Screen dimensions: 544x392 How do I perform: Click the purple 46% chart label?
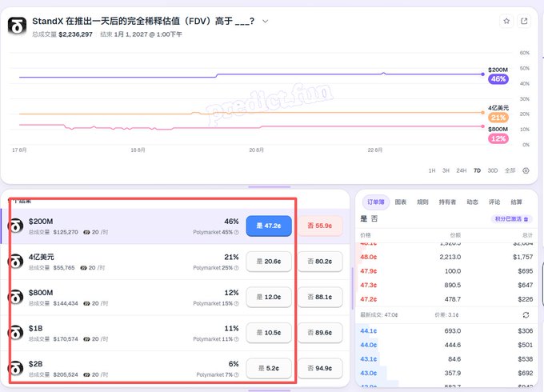(498, 79)
